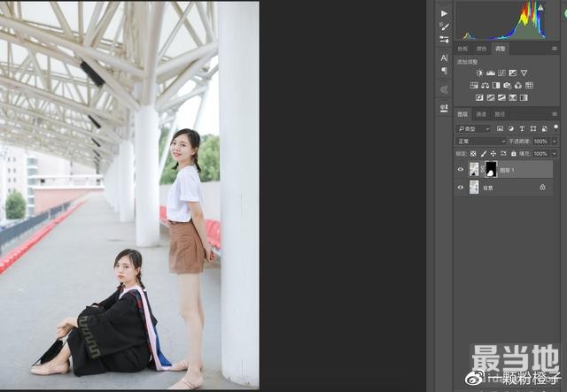Expand the opacity slider dropdown arrow
This screenshot has width=567, height=392.
555,141
